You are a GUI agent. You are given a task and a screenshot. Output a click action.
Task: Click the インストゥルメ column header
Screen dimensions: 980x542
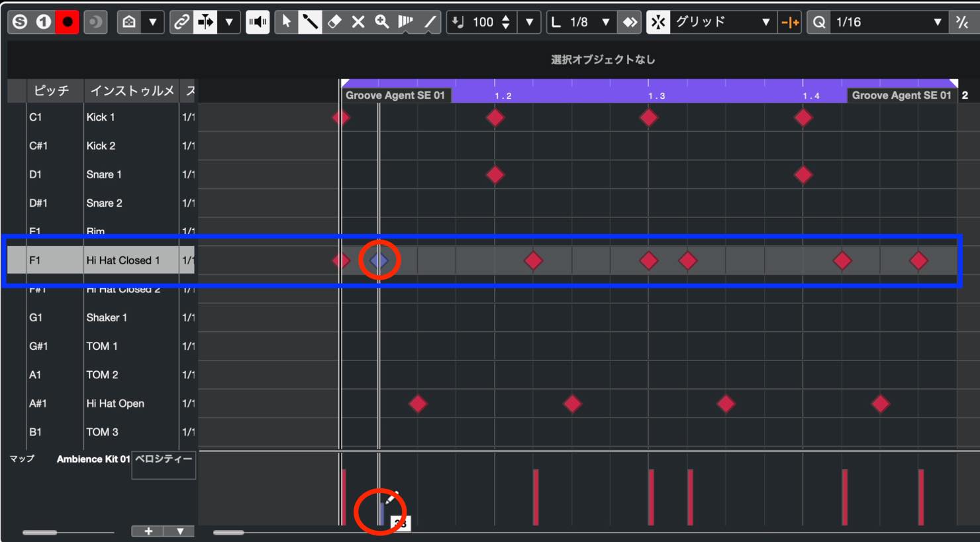point(132,91)
